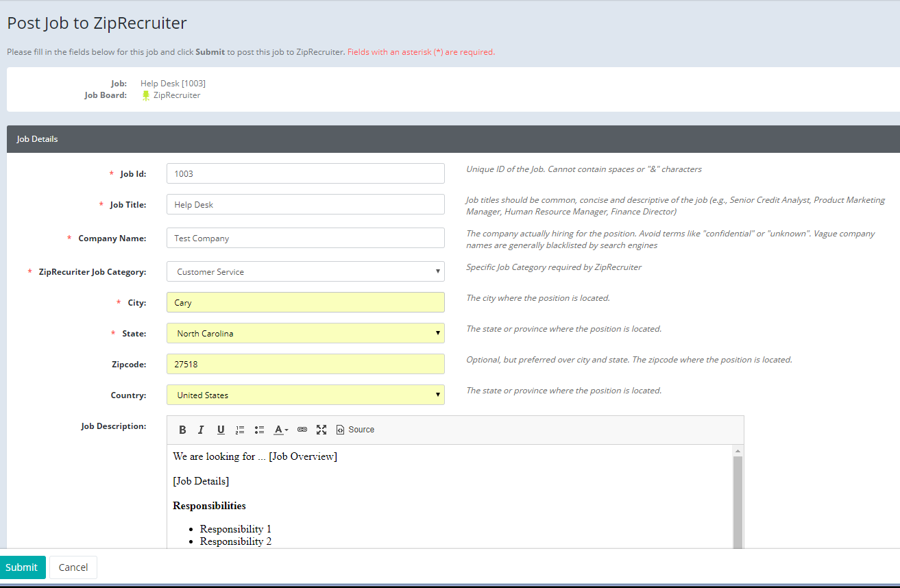Click the Zipcode field

pyautogui.click(x=305, y=364)
